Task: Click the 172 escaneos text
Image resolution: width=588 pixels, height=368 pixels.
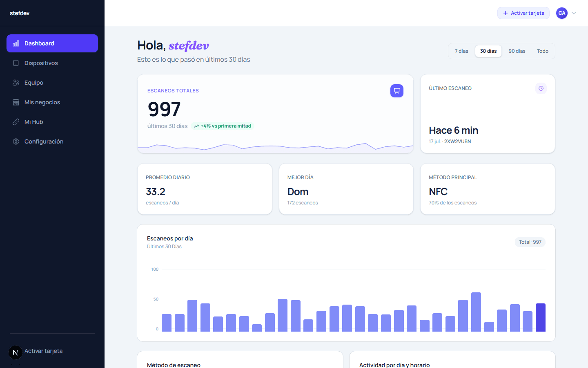Action: click(303, 203)
